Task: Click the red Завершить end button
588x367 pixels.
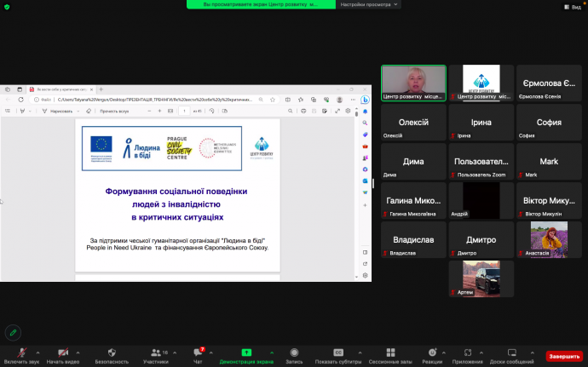Action: click(563, 356)
